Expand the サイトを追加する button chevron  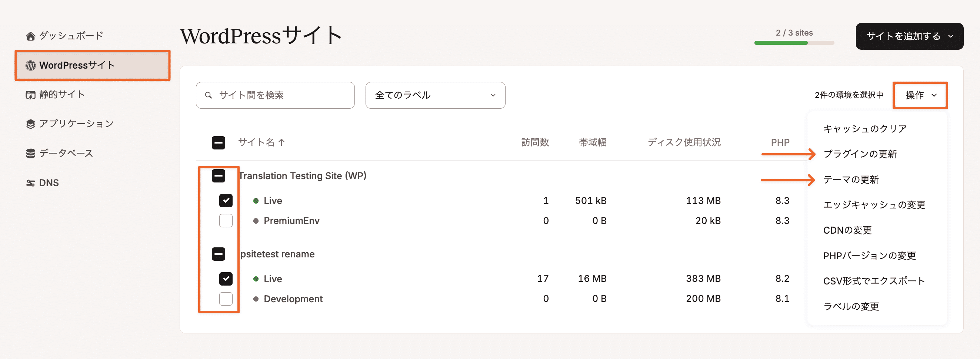coord(951,36)
